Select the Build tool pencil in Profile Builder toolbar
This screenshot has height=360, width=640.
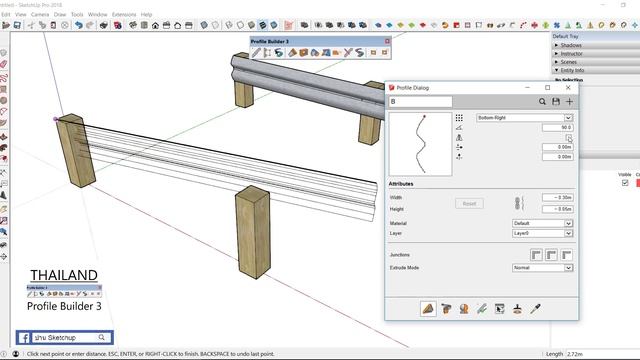pyautogui.click(x=256, y=53)
